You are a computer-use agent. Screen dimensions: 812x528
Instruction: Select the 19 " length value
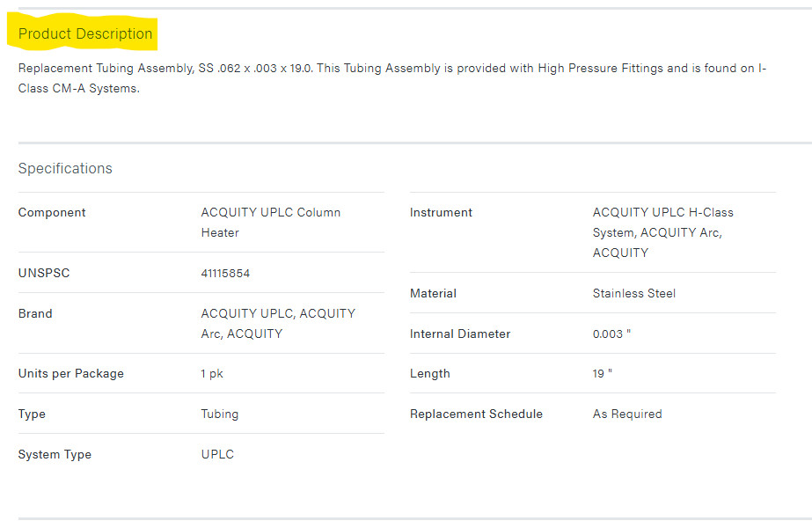(603, 374)
